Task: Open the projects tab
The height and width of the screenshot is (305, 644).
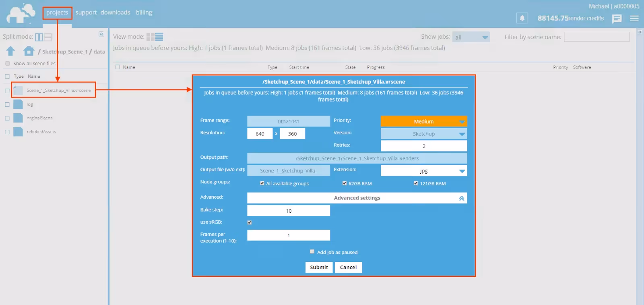Action: 57,12
